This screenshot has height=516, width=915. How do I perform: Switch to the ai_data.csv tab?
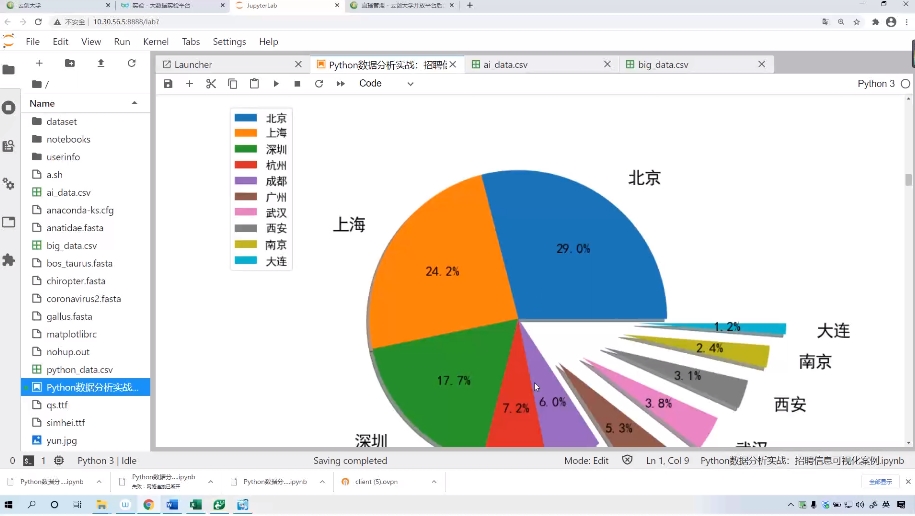coord(505,64)
